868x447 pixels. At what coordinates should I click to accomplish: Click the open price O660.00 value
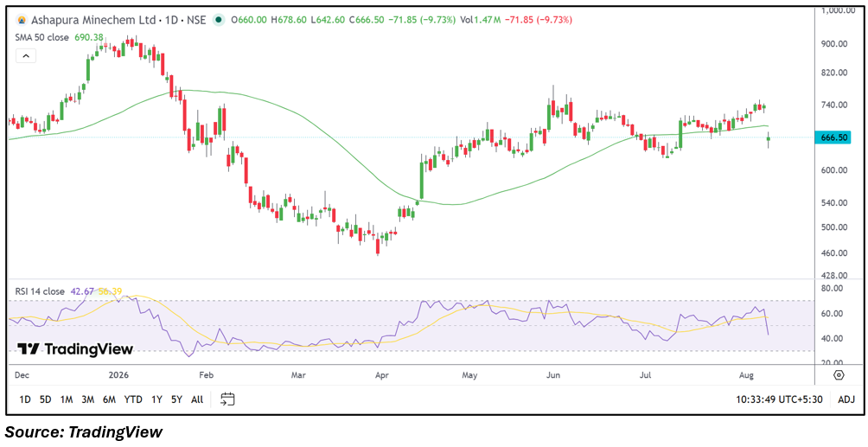coord(250,20)
